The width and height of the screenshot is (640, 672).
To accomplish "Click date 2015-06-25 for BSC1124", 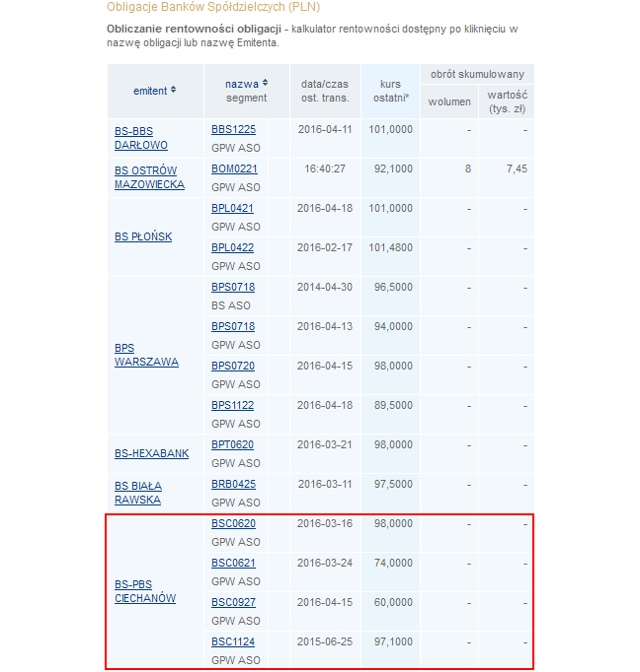I will coord(325,642).
